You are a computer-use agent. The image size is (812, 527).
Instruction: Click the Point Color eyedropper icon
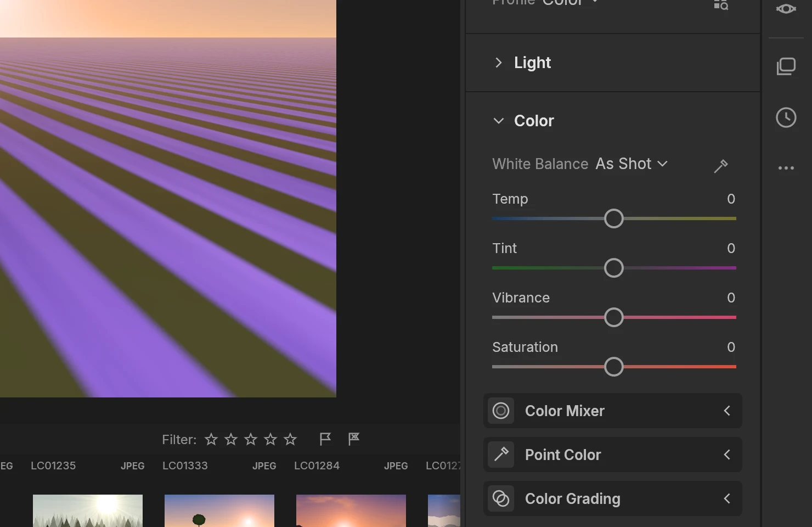click(501, 455)
